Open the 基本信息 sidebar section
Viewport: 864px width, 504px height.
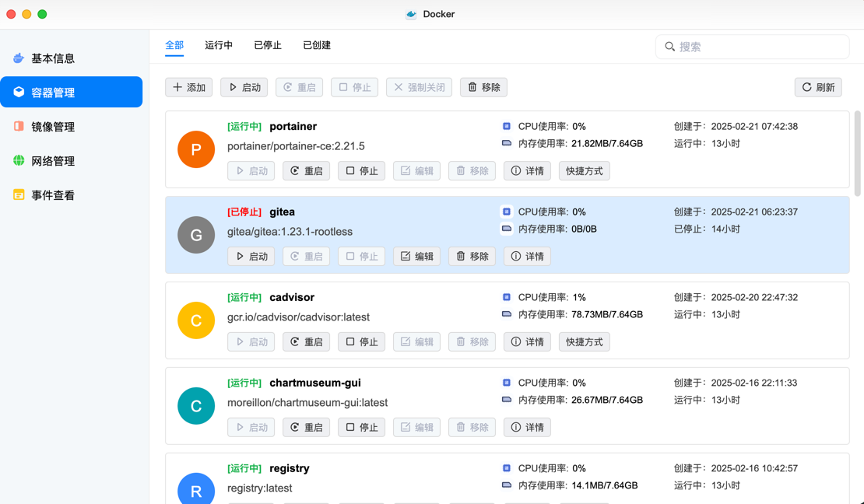[71, 58]
